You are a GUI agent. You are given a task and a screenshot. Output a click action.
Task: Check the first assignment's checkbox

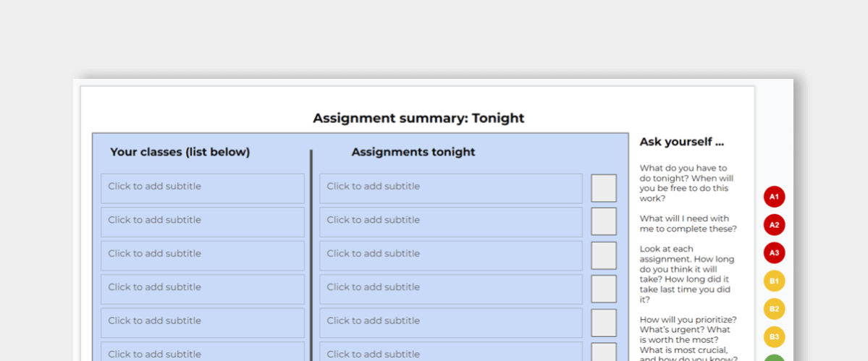coord(604,188)
